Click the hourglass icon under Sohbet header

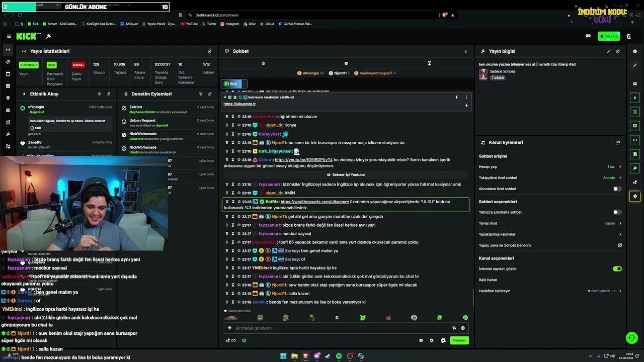click(x=429, y=63)
